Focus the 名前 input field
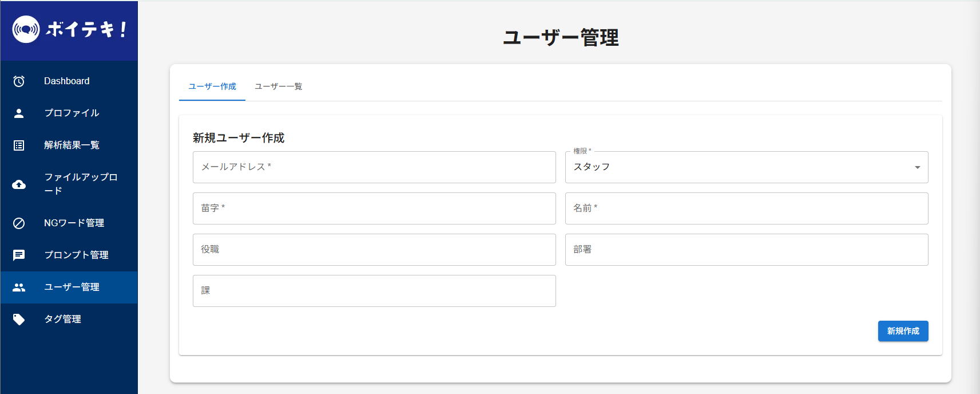Viewport: 980px width, 394px height. point(747,208)
